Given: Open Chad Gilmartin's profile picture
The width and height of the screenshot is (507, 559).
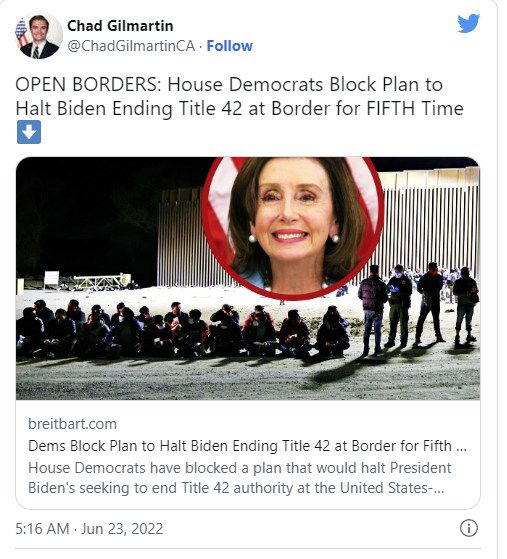Looking at the screenshot, I should (x=39, y=35).
